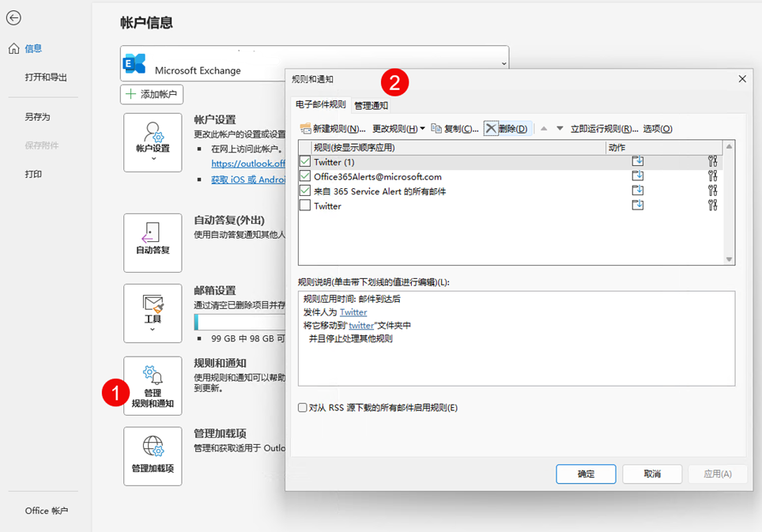Click 选项(O) button

(x=658, y=129)
